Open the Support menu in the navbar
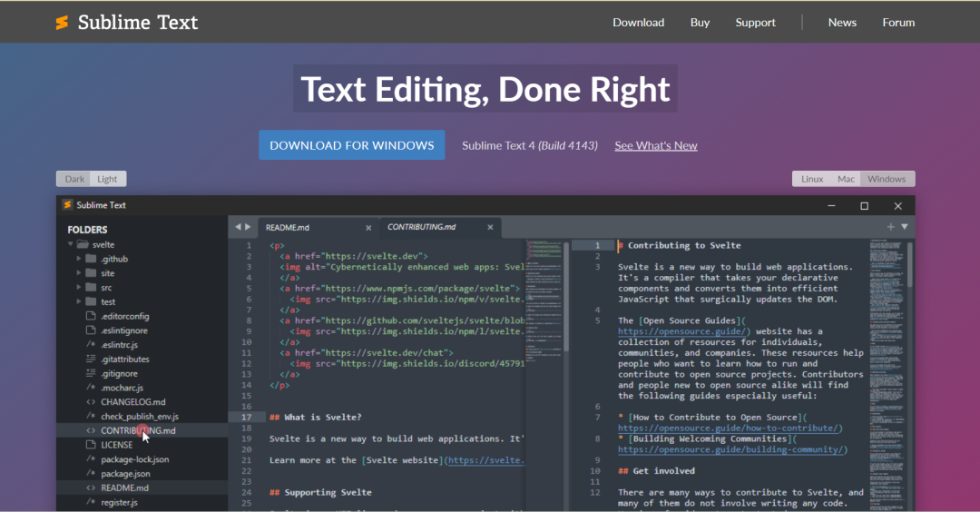Image resolution: width=980 pixels, height=512 pixels. tap(755, 23)
